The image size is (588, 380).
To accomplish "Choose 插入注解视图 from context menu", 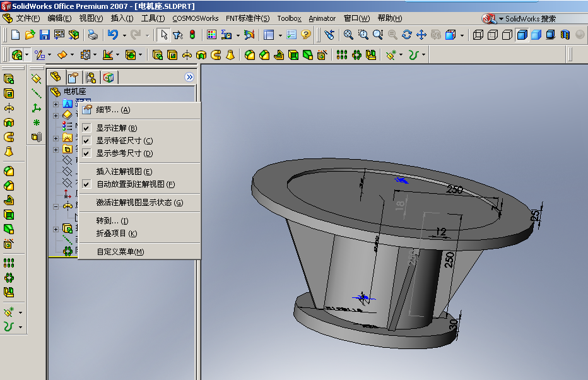I will 124,172.
